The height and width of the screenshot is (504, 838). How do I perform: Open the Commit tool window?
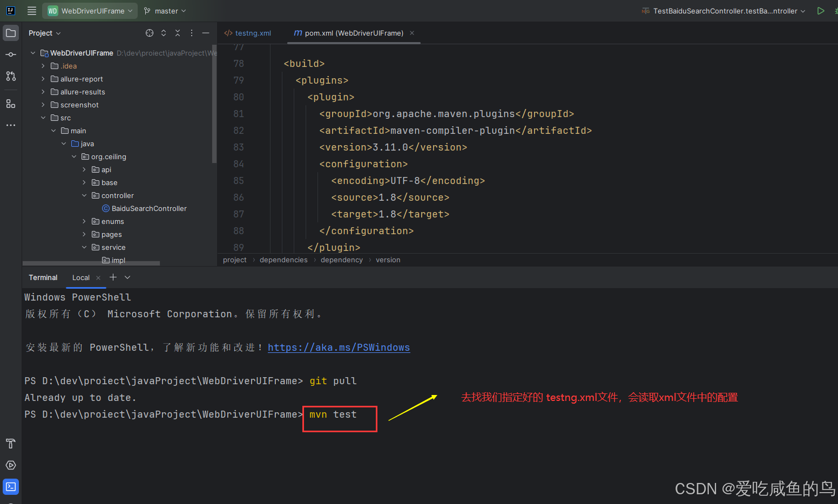tap(11, 55)
